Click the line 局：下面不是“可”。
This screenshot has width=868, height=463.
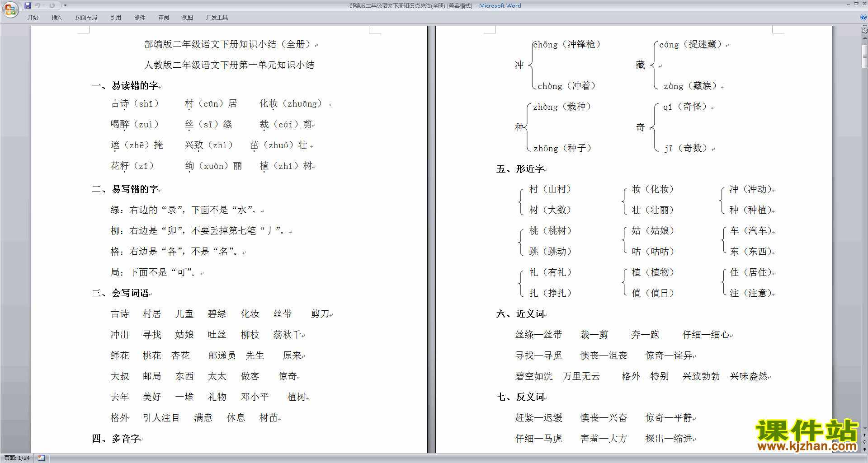tap(154, 272)
